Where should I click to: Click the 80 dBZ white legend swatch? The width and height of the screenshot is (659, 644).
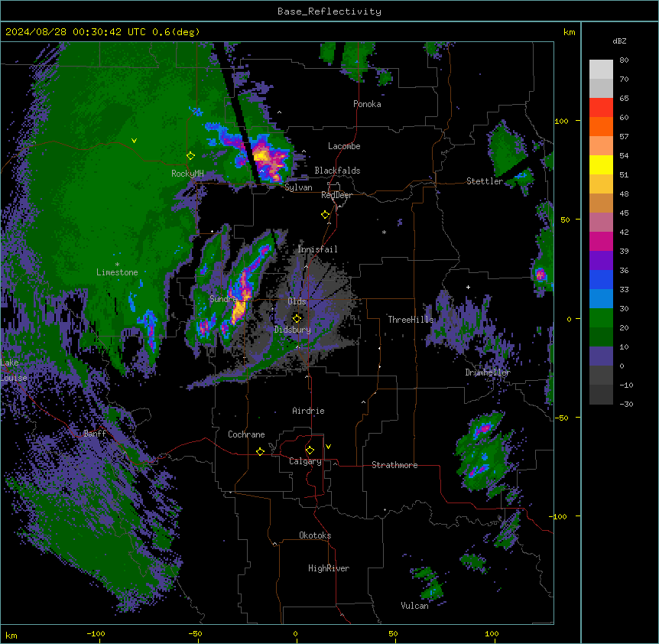click(x=601, y=70)
